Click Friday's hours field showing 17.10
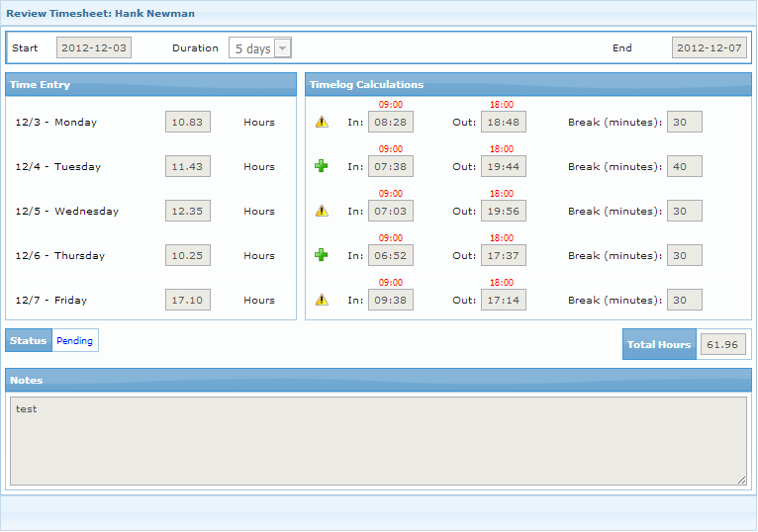This screenshot has width=758, height=532. (187, 300)
